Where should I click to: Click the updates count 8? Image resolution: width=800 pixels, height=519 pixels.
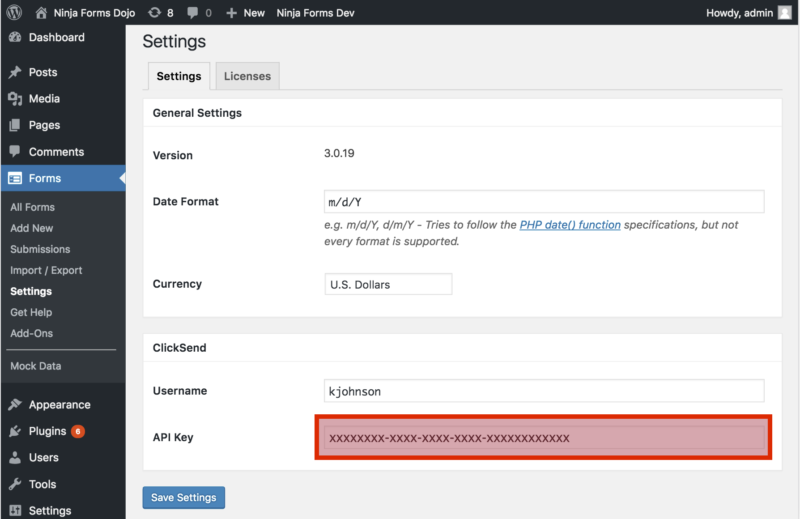[170, 13]
